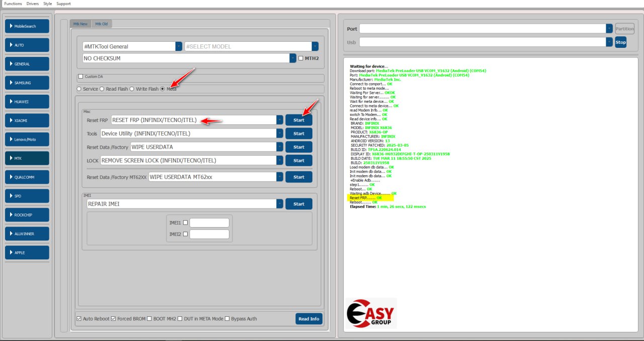Select the MTK sidebar module
The height and width of the screenshot is (341, 644).
(27, 158)
